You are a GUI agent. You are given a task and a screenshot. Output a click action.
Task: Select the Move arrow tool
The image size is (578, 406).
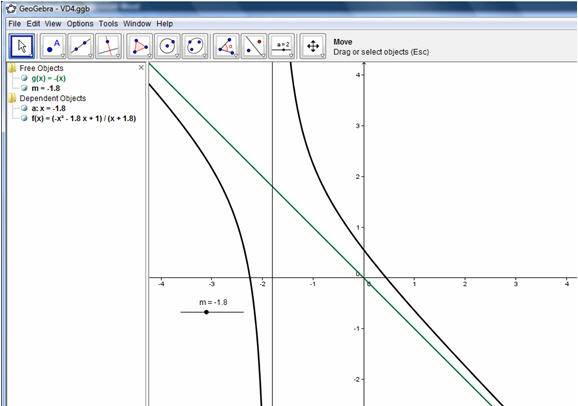(22, 46)
